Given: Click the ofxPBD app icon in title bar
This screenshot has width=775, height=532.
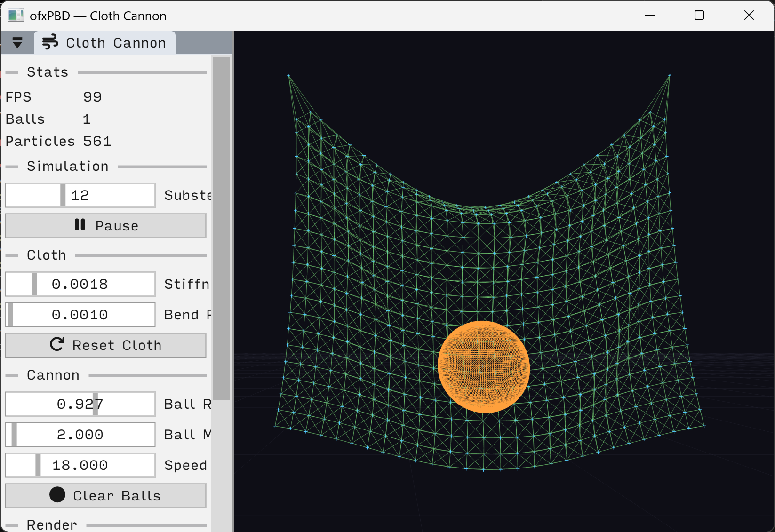Looking at the screenshot, I should (16, 16).
